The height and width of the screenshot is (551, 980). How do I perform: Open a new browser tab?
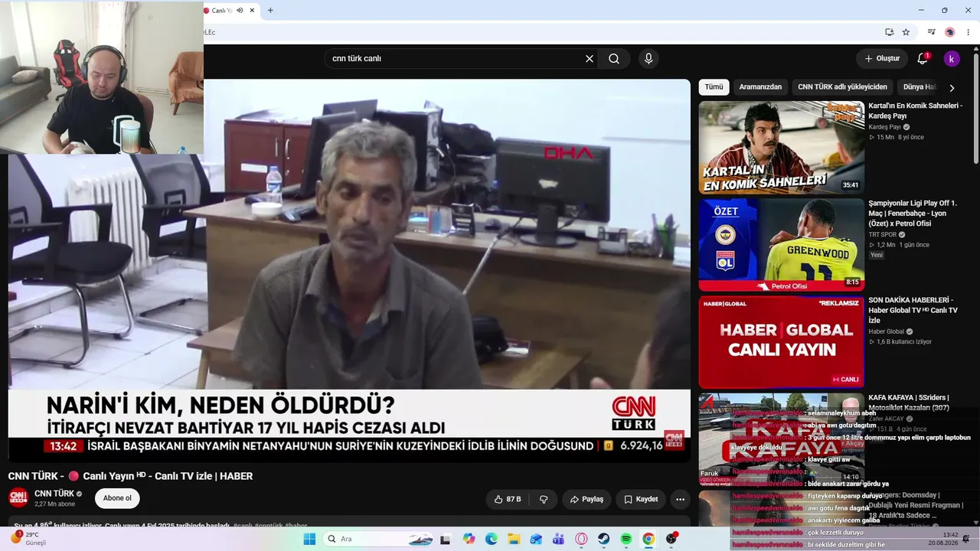pyautogui.click(x=270, y=11)
